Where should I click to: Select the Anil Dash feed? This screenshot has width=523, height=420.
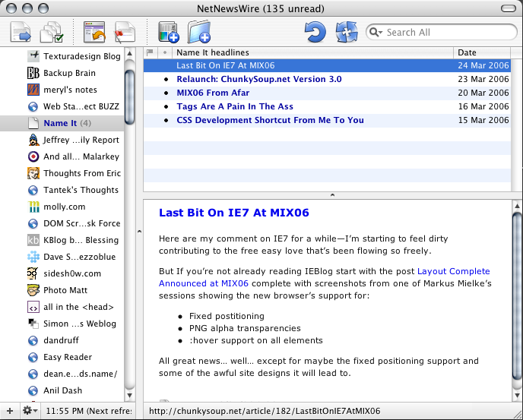(x=62, y=390)
